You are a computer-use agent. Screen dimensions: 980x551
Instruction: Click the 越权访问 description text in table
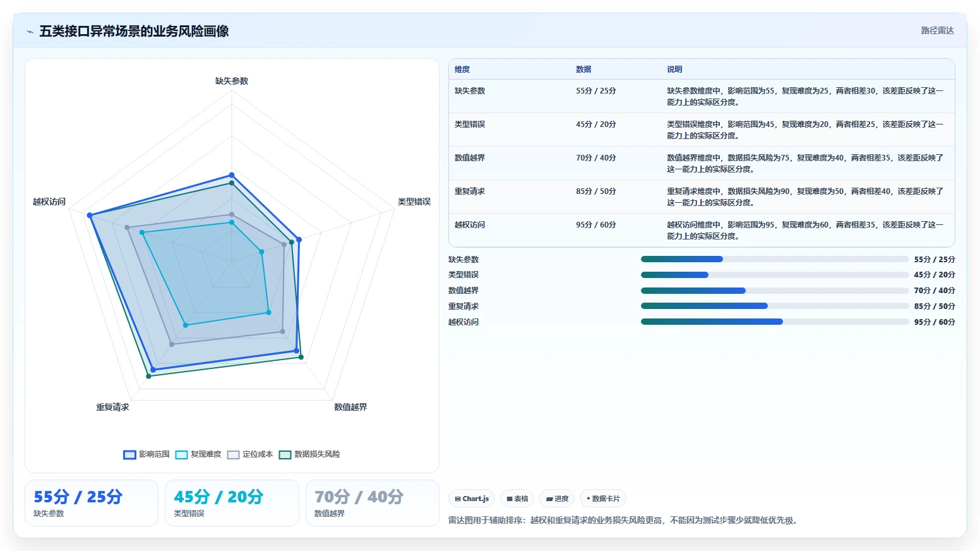[x=805, y=231]
